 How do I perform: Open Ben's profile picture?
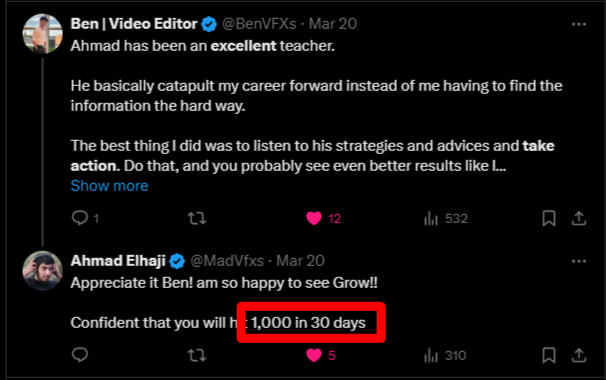pyautogui.click(x=43, y=34)
